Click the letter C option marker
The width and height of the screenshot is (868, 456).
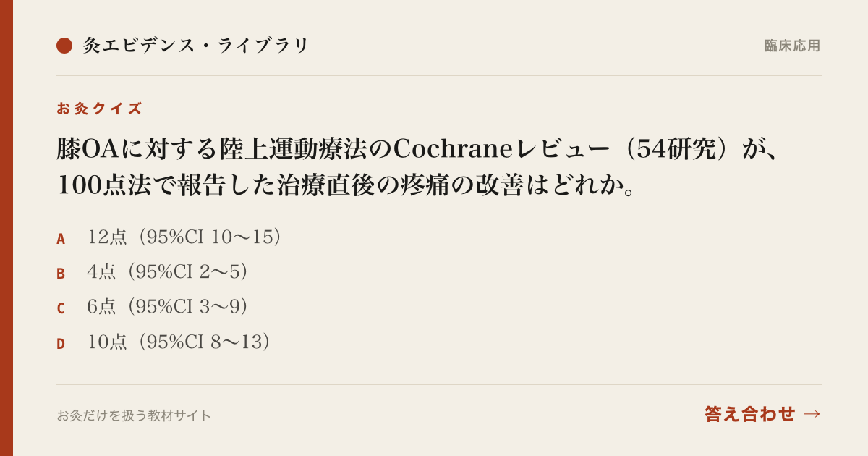pyautogui.click(x=61, y=308)
